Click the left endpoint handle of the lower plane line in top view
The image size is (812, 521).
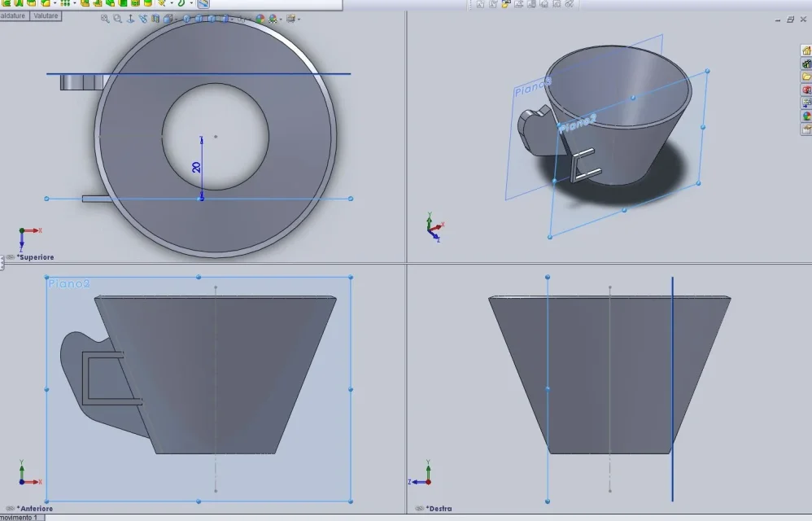tap(46, 199)
